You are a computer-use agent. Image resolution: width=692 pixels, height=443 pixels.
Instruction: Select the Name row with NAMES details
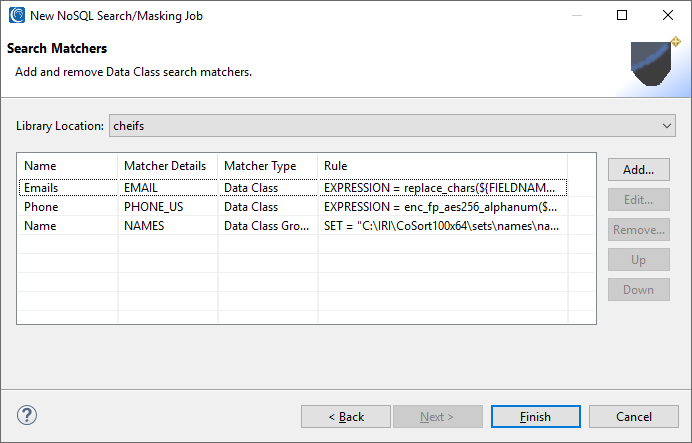[293, 225]
